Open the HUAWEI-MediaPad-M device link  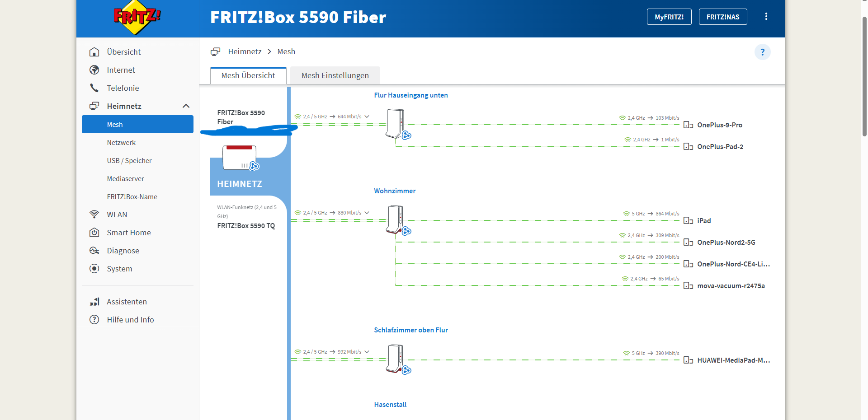pyautogui.click(x=733, y=360)
